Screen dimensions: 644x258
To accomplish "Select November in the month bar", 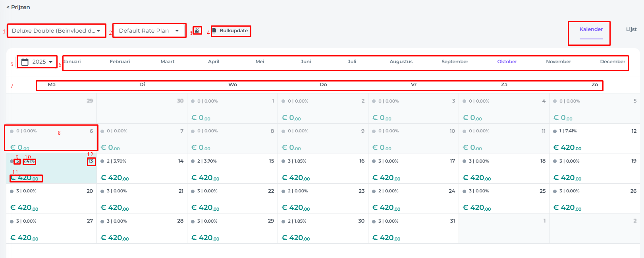I will point(558,62).
